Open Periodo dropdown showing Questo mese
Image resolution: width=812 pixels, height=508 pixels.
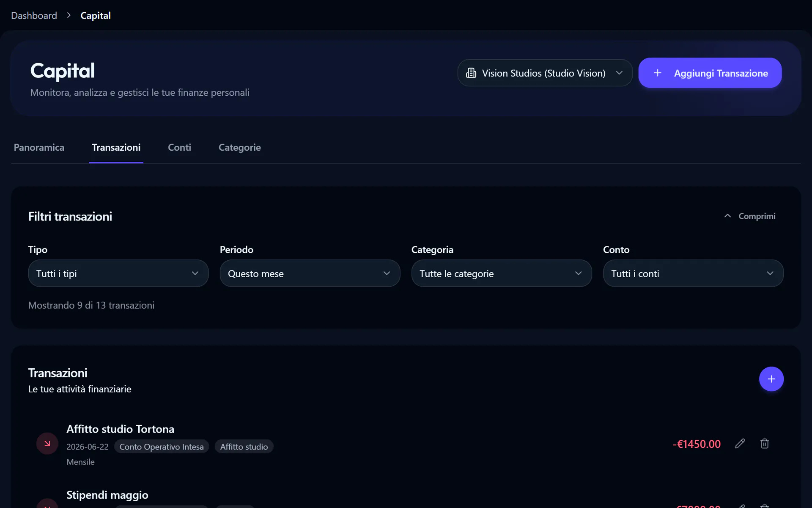point(310,273)
